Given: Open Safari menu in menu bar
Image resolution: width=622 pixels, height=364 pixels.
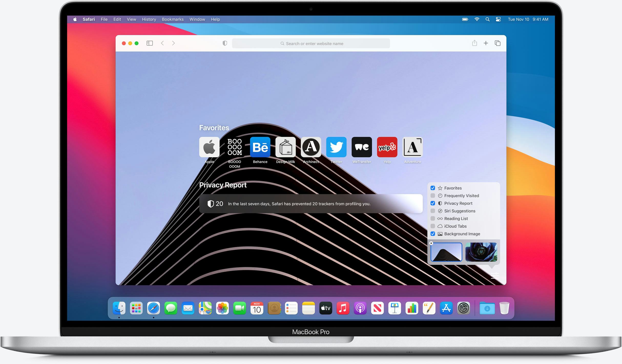Looking at the screenshot, I should pyautogui.click(x=92, y=19).
